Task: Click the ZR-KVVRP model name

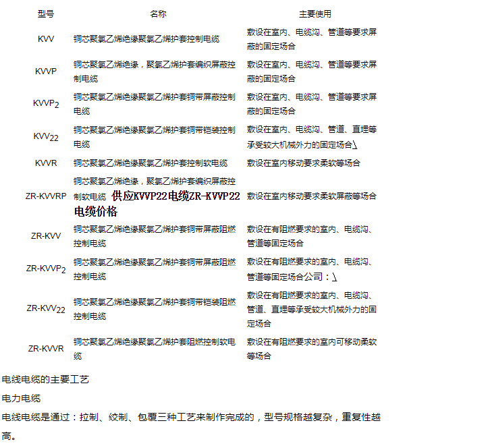Action: tap(46, 196)
